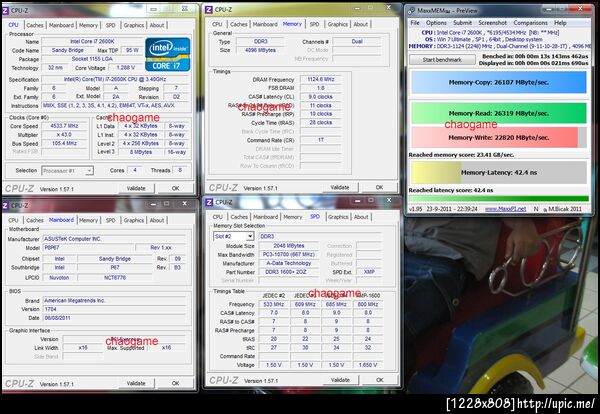The width and height of the screenshot is (600, 414).
Task: Open Options menu in MaxxMEM
Action: 436,23
